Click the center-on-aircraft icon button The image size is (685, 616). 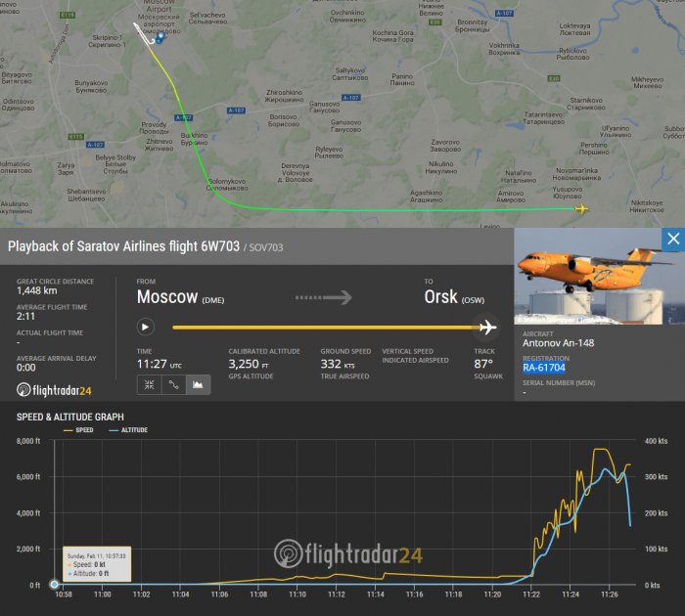tap(148, 385)
